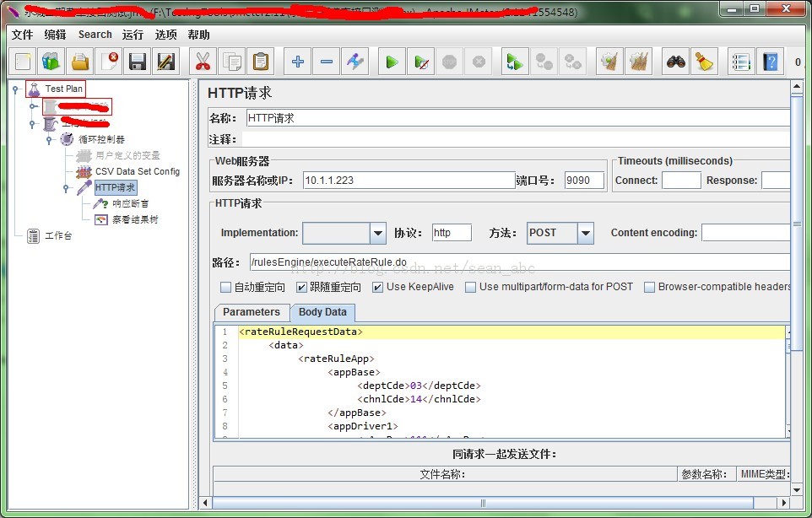Click the Cut scissors icon
The height and width of the screenshot is (518, 812).
point(203,62)
